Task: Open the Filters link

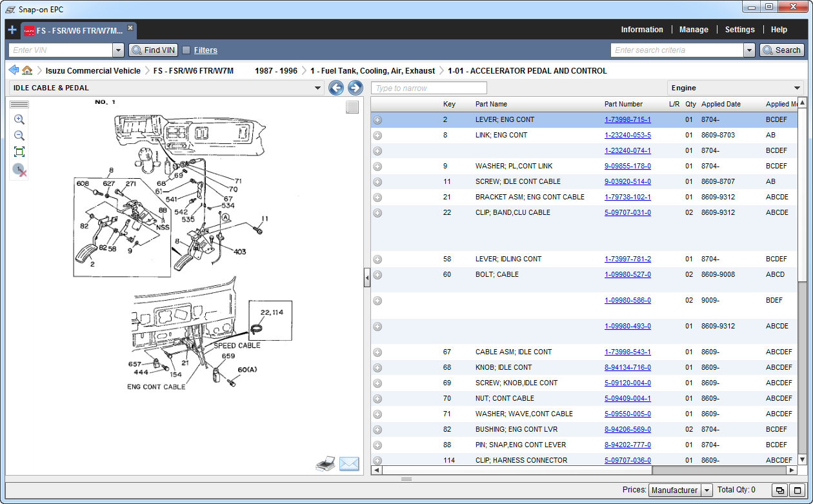Action: click(205, 50)
